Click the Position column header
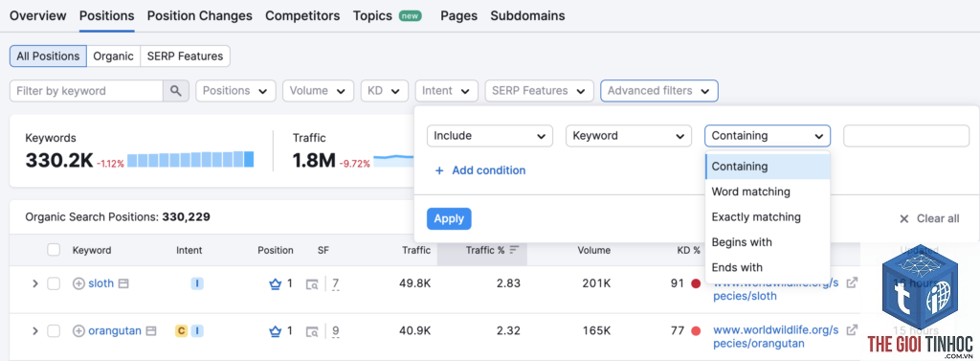This screenshot has width=980, height=361. pos(275,250)
